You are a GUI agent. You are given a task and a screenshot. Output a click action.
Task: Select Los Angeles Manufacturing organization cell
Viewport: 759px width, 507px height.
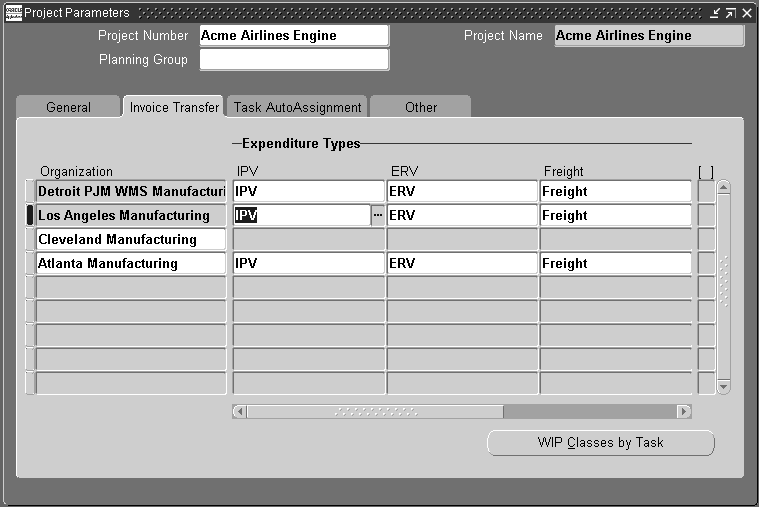(131, 215)
